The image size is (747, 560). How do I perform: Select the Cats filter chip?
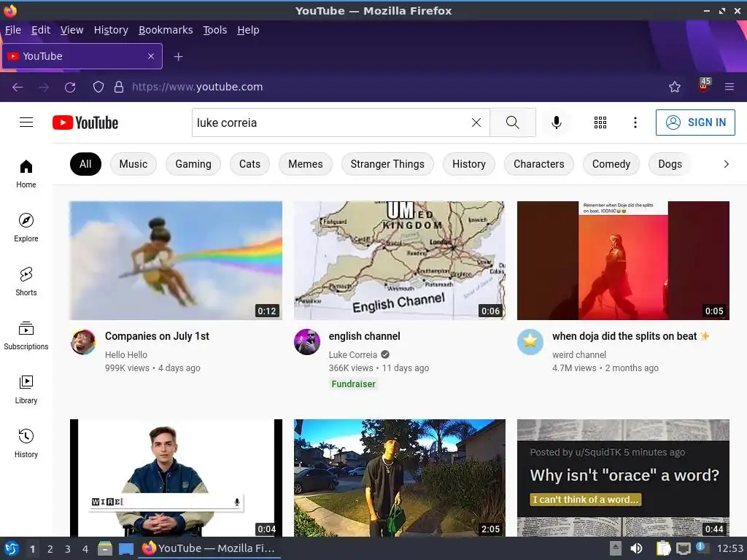point(249,164)
